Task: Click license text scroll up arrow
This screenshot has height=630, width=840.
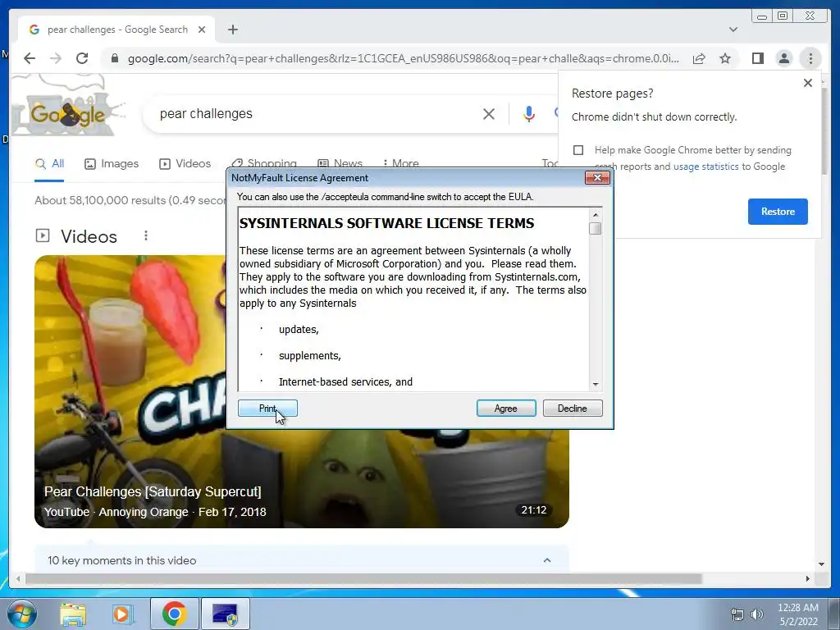Action: [x=596, y=215]
